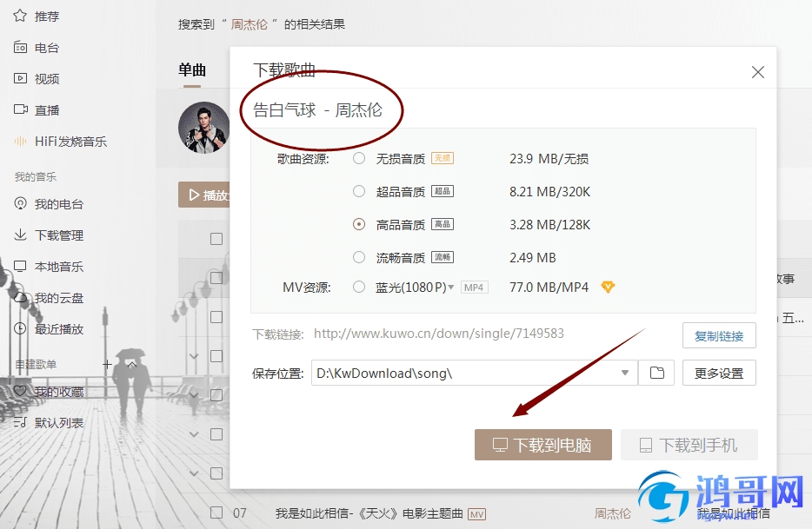The image size is (812, 529).
Task: Click the 高品 quality badge
Action: 443,224
